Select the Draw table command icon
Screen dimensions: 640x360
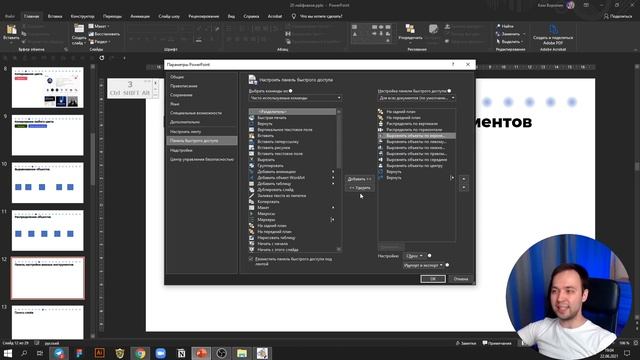252,238
